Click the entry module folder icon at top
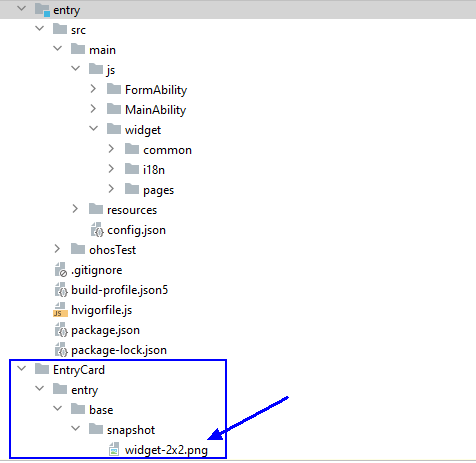Screen dimensions: 476x463 [x=42, y=10]
